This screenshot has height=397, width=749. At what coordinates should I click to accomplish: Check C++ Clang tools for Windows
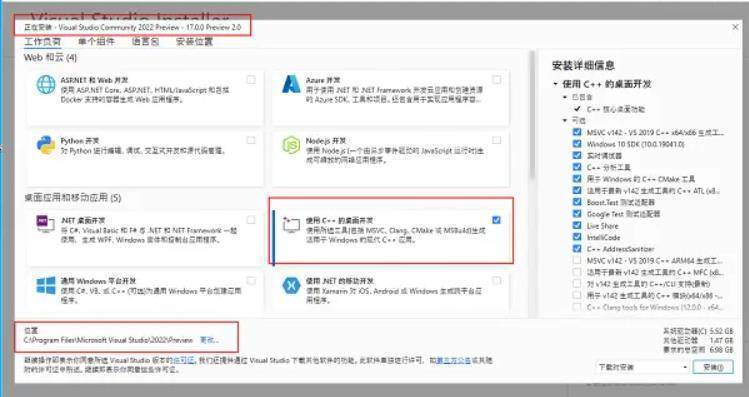(577, 307)
